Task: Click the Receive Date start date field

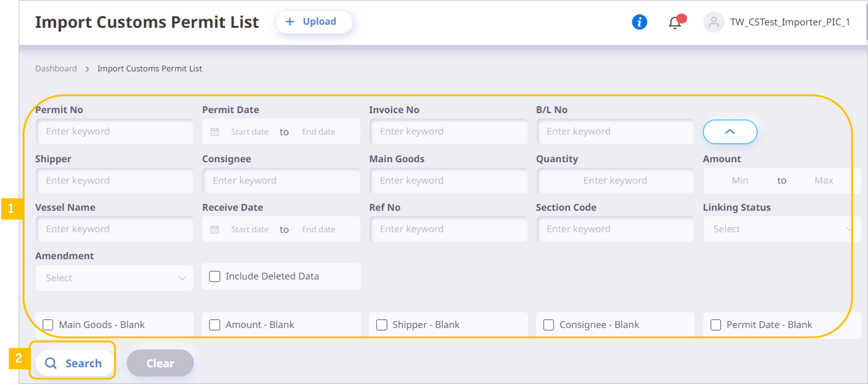Action: pyautogui.click(x=250, y=229)
